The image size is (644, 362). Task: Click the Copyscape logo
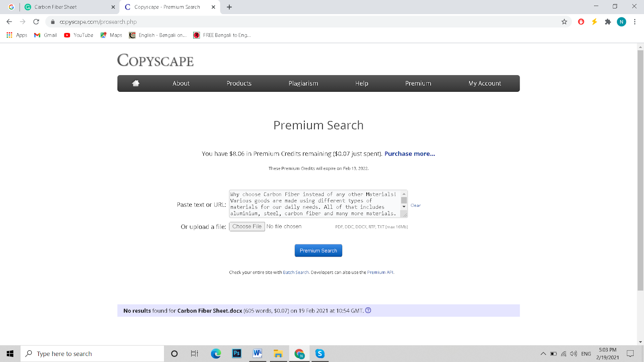(x=155, y=60)
